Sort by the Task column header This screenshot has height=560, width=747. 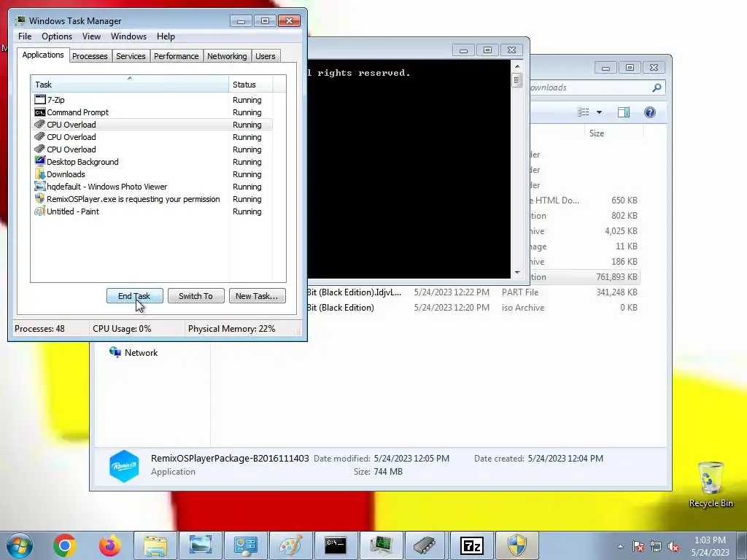click(130, 85)
